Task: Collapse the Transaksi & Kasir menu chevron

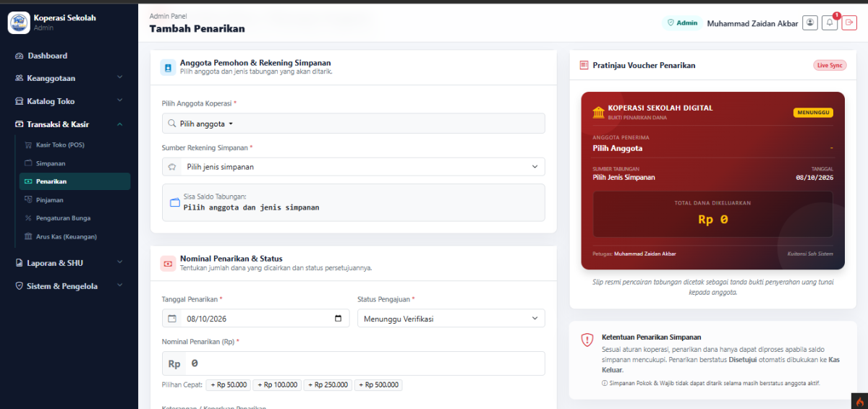Action: point(120,124)
